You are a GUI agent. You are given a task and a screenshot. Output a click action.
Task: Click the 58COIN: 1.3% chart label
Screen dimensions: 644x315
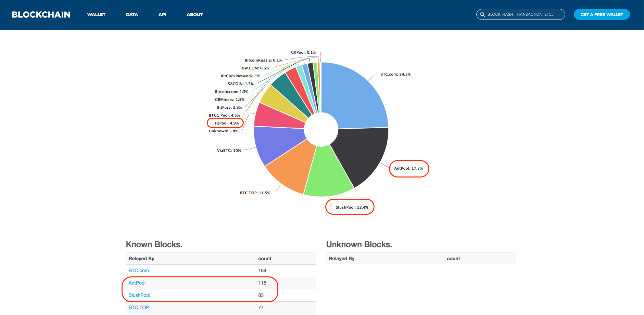(241, 84)
